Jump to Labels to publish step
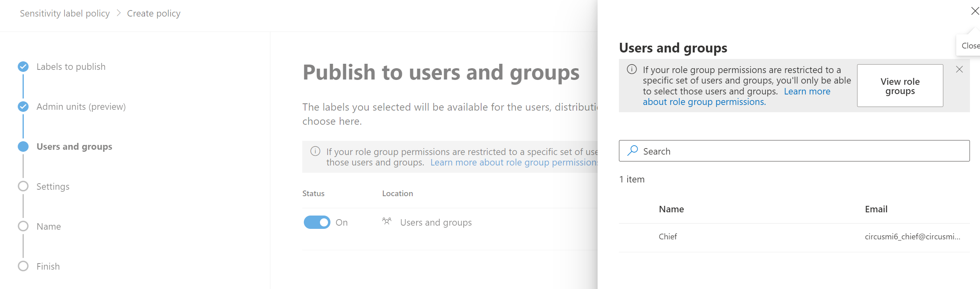The image size is (980, 289). pos(71,67)
